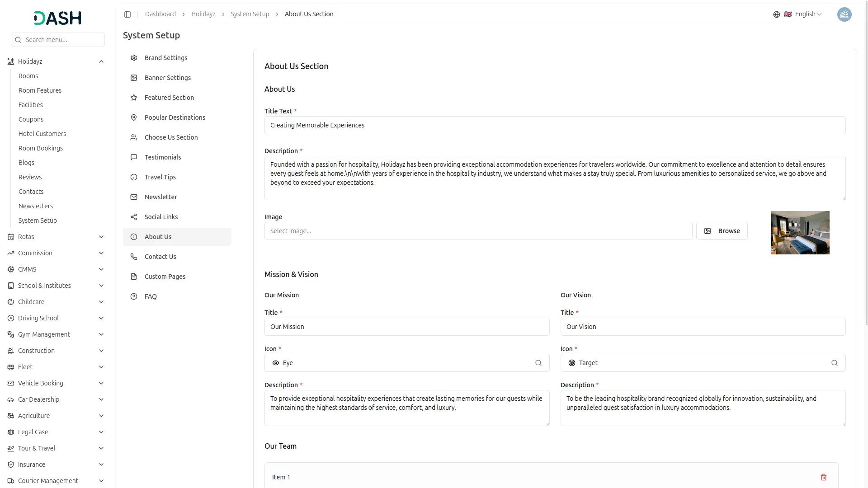
Task: Expand the Gym Management menu
Action: [101, 334]
